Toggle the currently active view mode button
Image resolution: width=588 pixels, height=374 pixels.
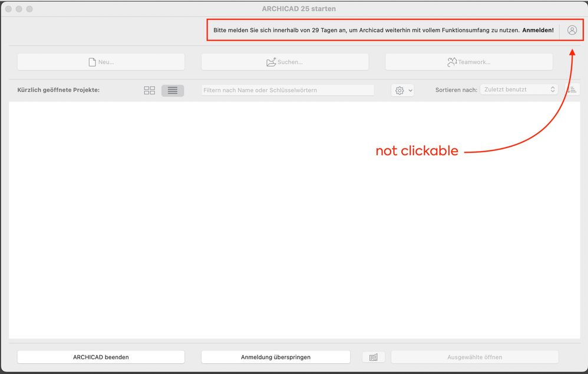coord(174,90)
